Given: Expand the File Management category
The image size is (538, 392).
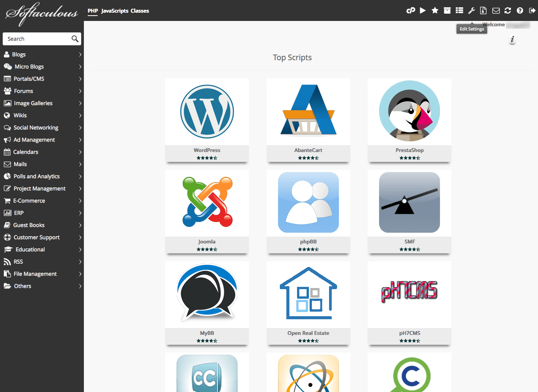Looking at the screenshot, I should pos(42,274).
